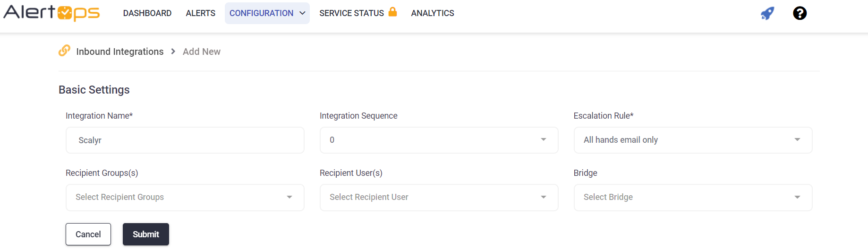Click the Service Status lock icon

(392, 12)
